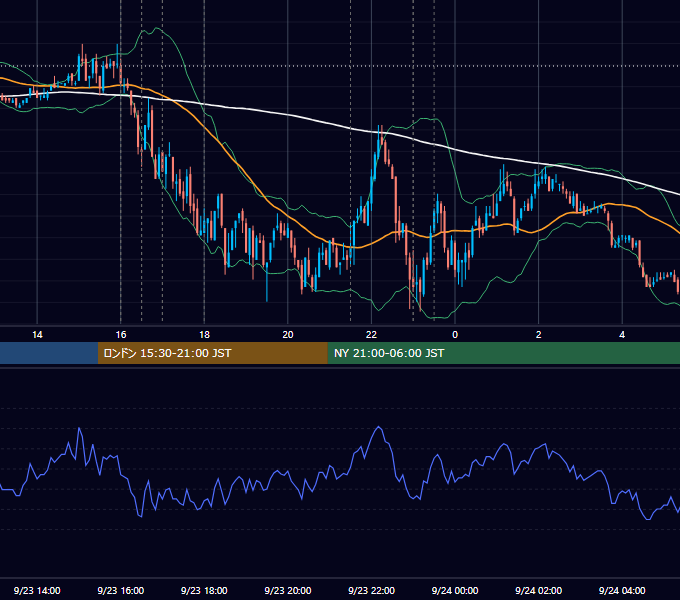Click the blue session bar before ロンドン
This screenshot has width=680, height=600.
tap(49, 353)
